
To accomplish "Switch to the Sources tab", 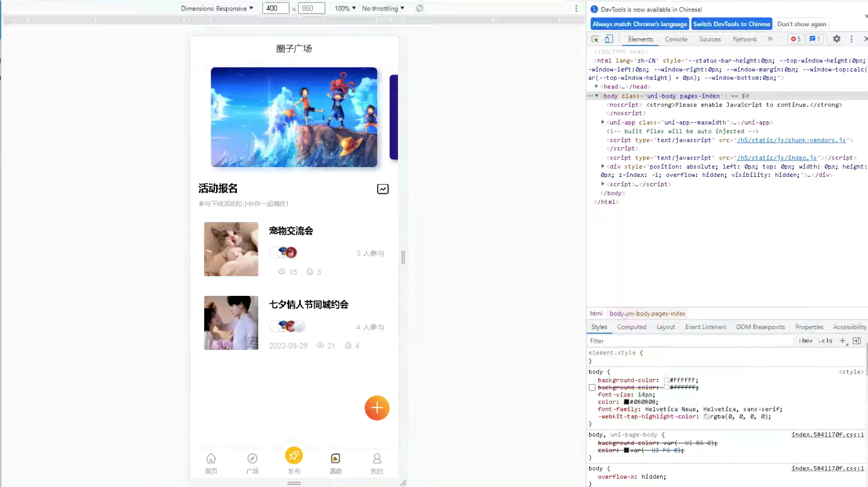I will 710,39.
